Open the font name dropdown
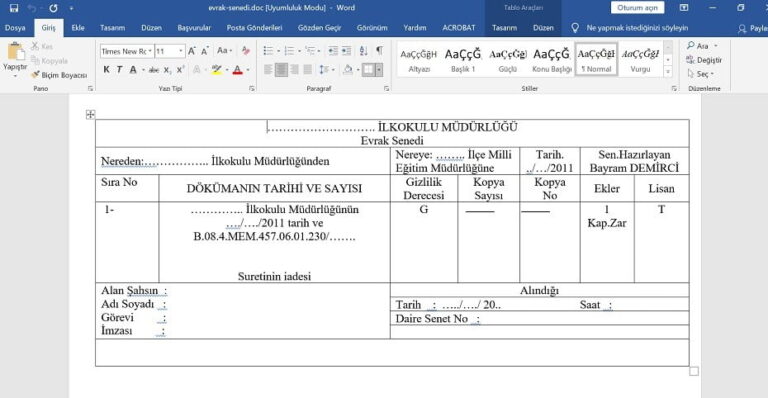Screen dimensions: 768x398 click(x=150, y=51)
